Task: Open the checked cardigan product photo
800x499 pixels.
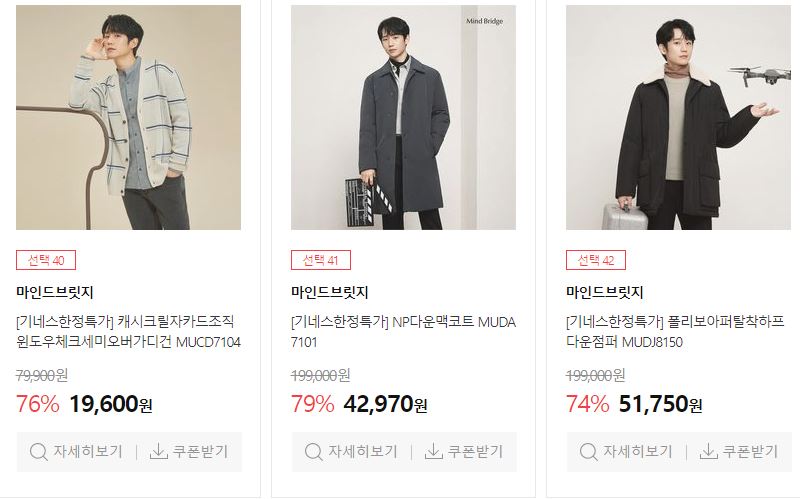Action: (129, 117)
